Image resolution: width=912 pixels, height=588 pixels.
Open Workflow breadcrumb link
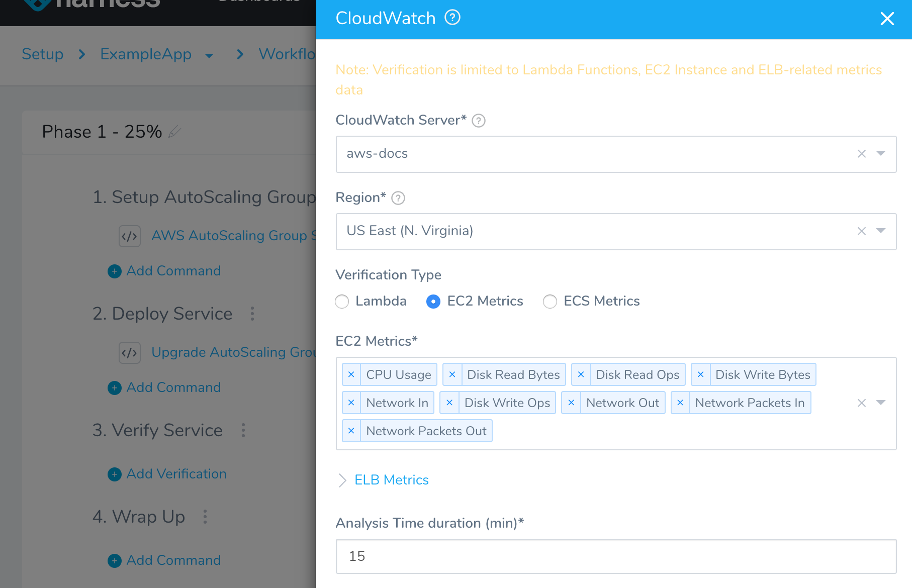pyautogui.click(x=287, y=54)
